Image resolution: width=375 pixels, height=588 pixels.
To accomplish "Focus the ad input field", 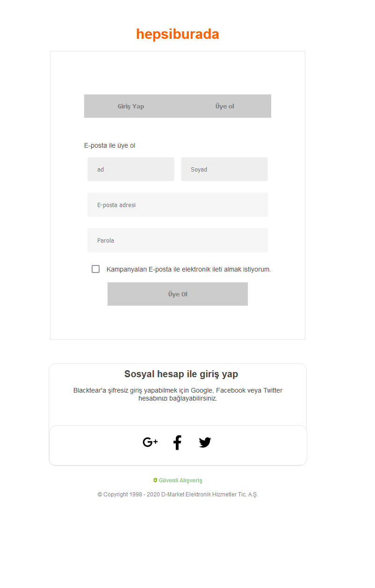I will coord(131,169).
